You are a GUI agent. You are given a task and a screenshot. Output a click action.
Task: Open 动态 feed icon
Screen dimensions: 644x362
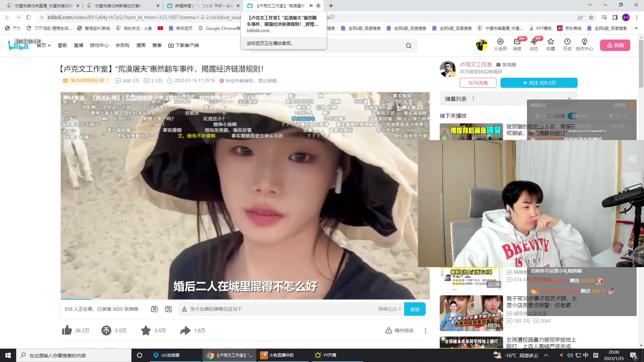534,44
